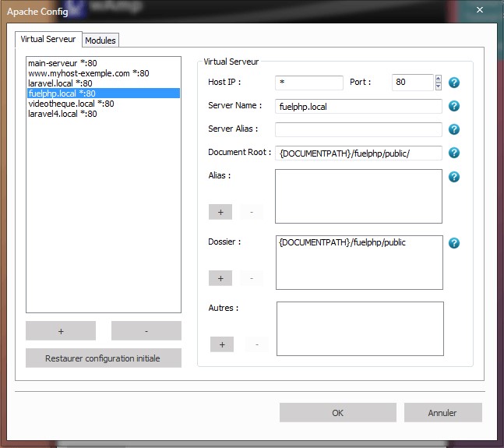Click the help icon next to Port
The image size is (504, 448).
click(454, 83)
